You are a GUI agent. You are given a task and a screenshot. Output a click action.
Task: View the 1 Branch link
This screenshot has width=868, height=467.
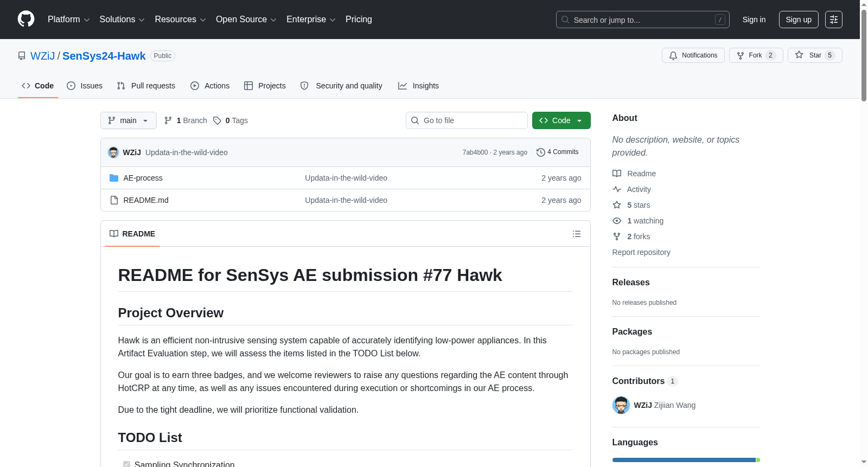click(x=186, y=120)
